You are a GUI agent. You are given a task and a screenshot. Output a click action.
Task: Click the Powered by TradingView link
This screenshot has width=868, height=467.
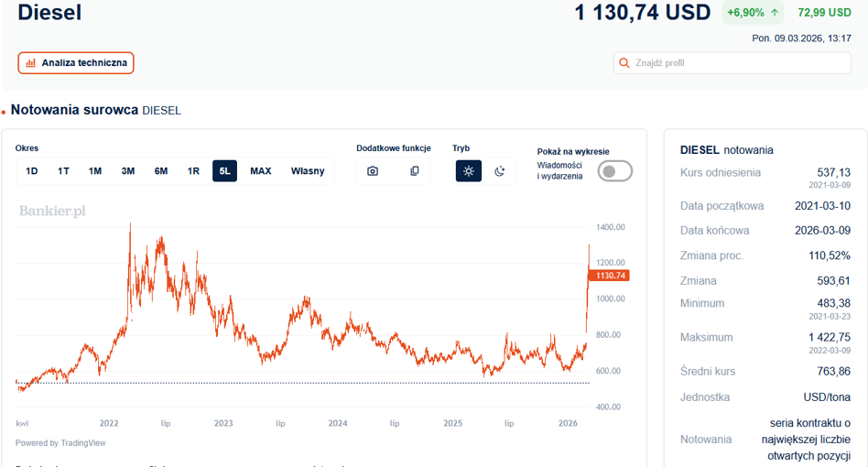[60, 442]
